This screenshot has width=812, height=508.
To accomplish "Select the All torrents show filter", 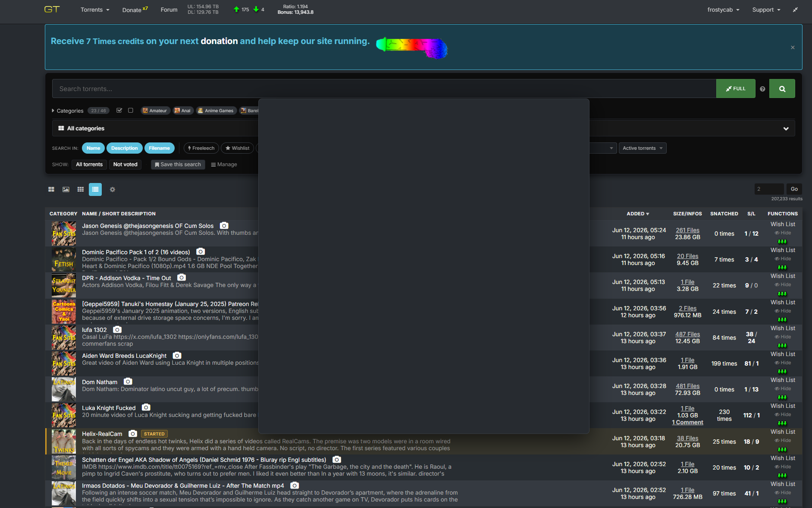I will click(x=89, y=164).
